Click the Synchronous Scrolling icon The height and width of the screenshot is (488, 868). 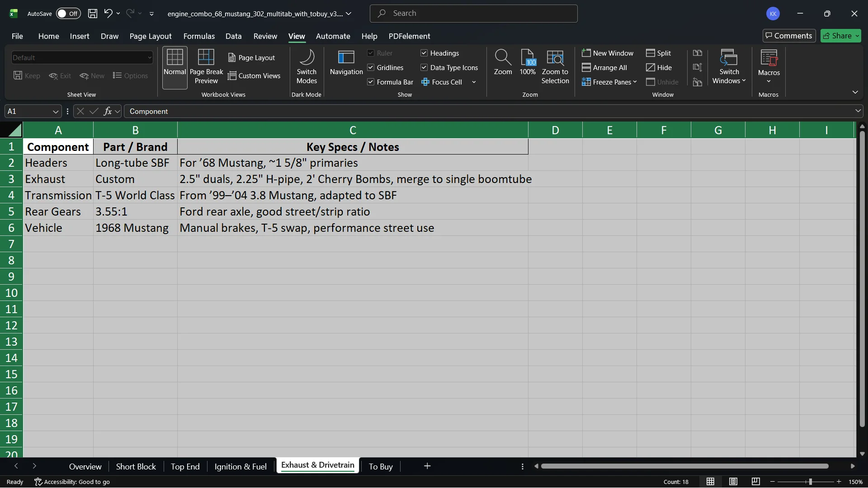(698, 68)
